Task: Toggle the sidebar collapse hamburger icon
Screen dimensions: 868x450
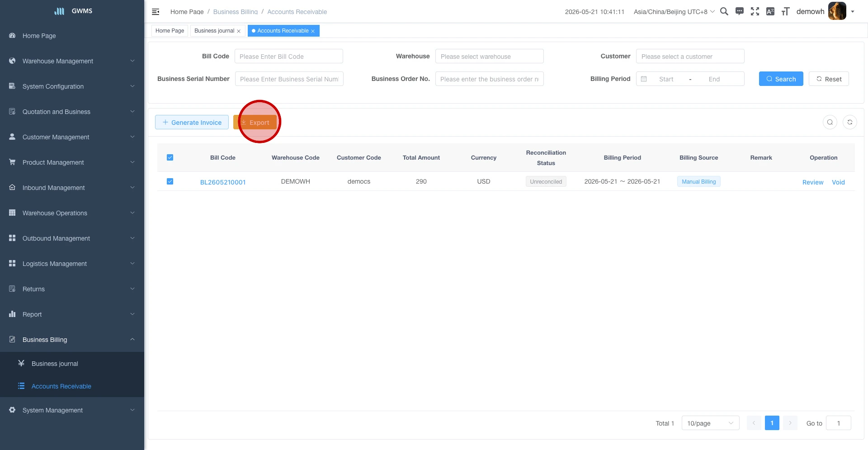Action: tap(156, 12)
